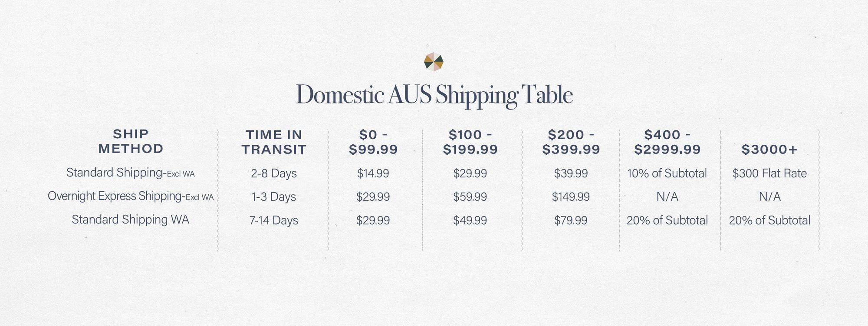The image size is (868, 326).
Task: Select the $3000+ column header
Action: click(x=769, y=150)
